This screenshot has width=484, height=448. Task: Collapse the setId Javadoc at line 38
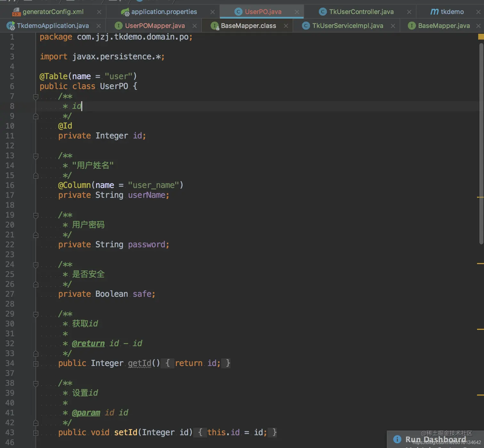point(36,383)
